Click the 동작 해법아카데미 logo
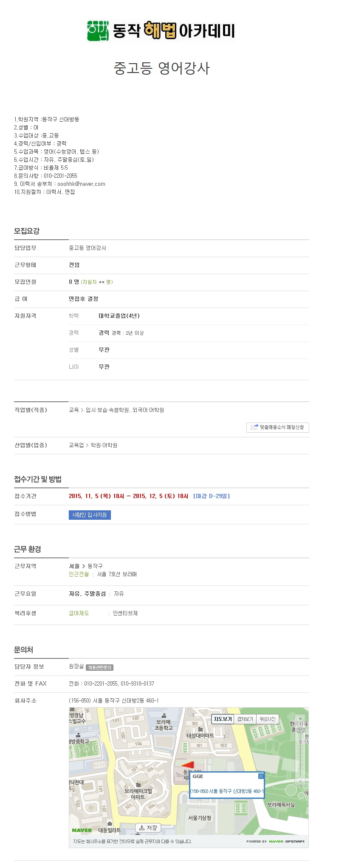The image size is (353, 868). (161, 31)
